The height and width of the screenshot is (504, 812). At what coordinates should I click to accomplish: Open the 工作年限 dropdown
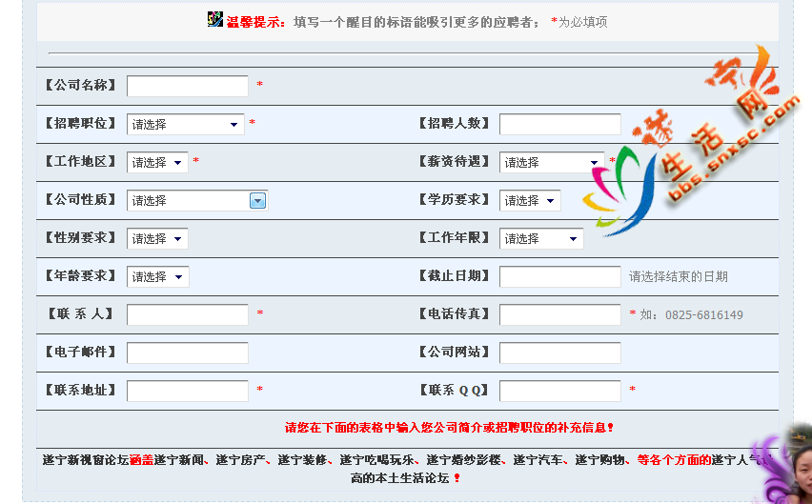click(x=541, y=238)
